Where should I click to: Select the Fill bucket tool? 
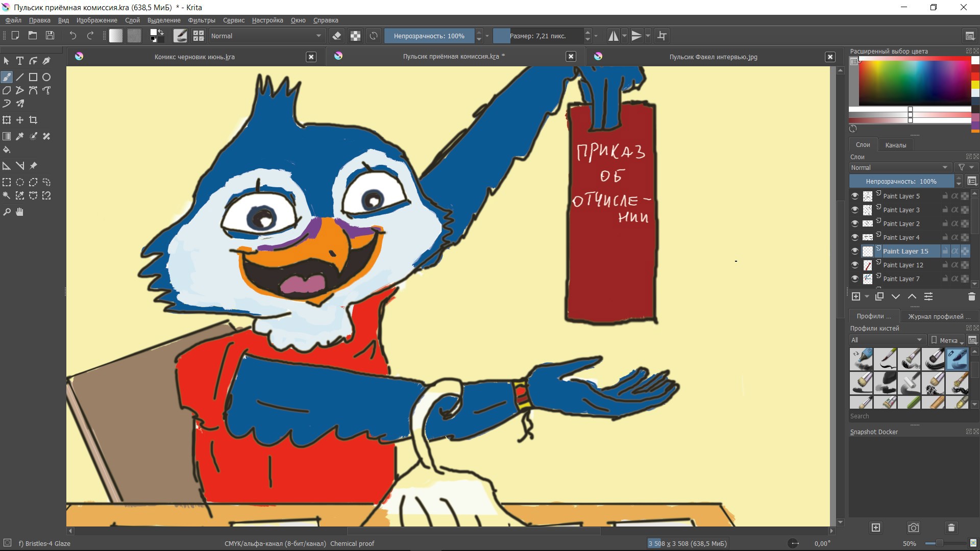[x=7, y=150]
